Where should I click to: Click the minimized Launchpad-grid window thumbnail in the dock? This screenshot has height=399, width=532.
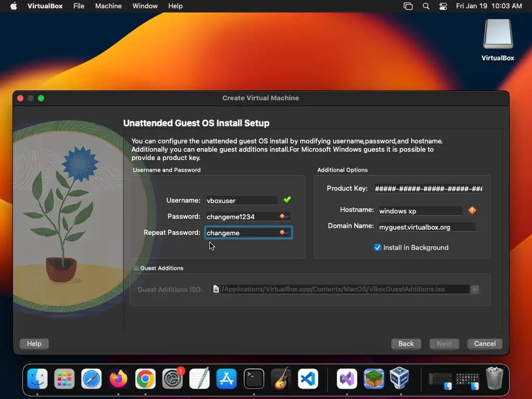[467, 379]
